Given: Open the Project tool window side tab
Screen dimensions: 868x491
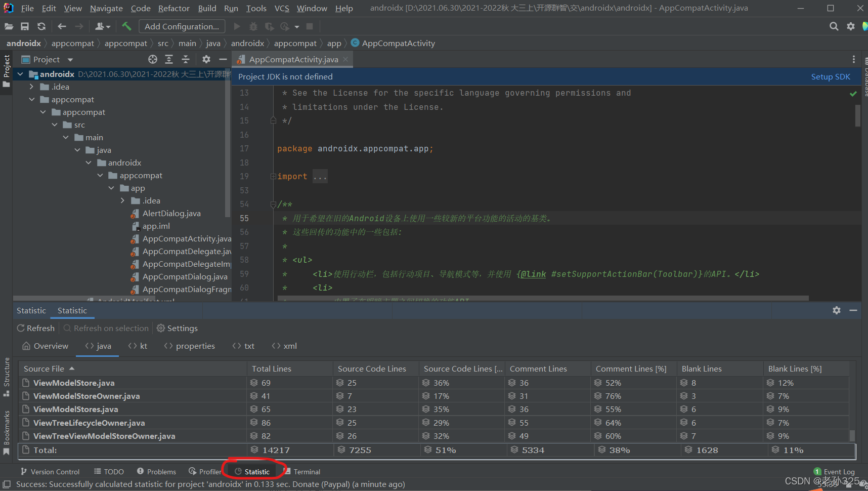Looking at the screenshot, I should click(7, 70).
